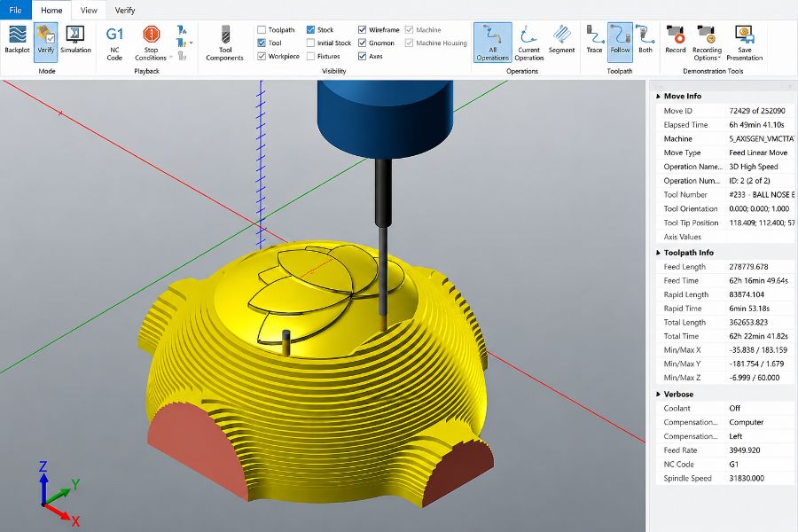
Task: Select Feed Rate value 3949.920
Action: [744, 450]
